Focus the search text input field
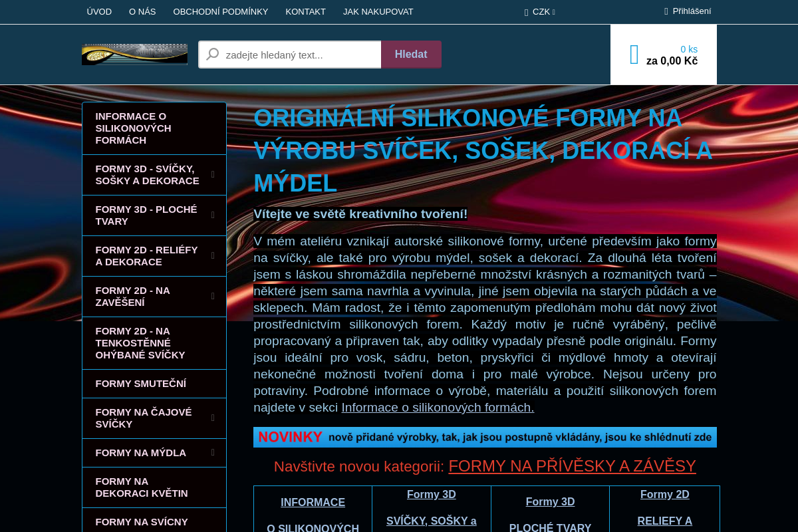The width and height of the screenshot is (798, 532). (x=301, y=55)
